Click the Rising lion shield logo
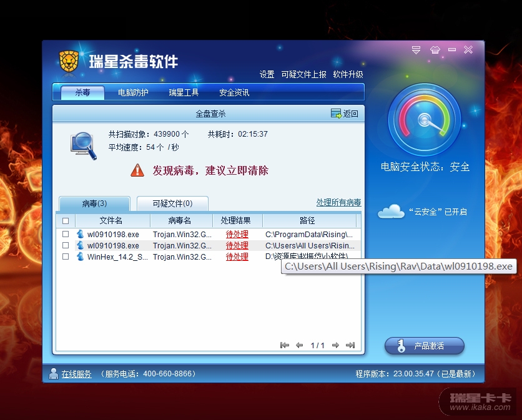This screenshot has width=522, height=420. click(69, 61)
